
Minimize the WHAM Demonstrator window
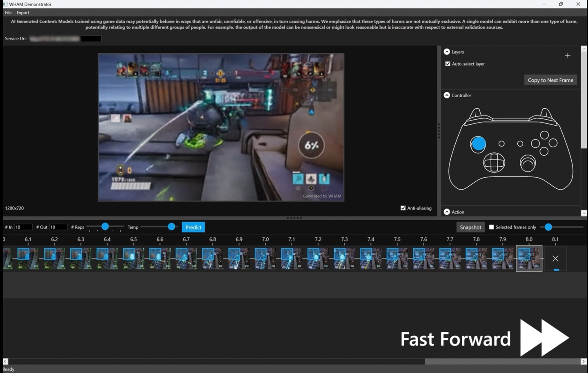pyautogui.click(x=544, y=4)
